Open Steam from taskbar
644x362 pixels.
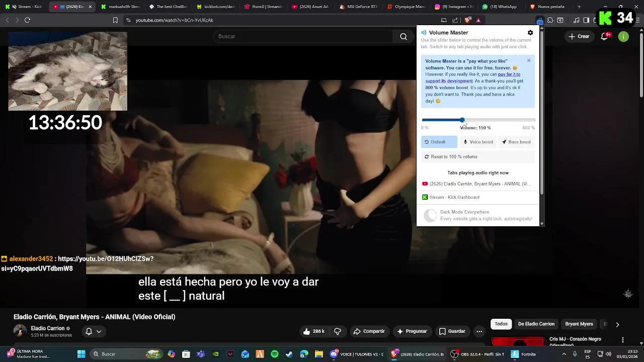[289, 354]
